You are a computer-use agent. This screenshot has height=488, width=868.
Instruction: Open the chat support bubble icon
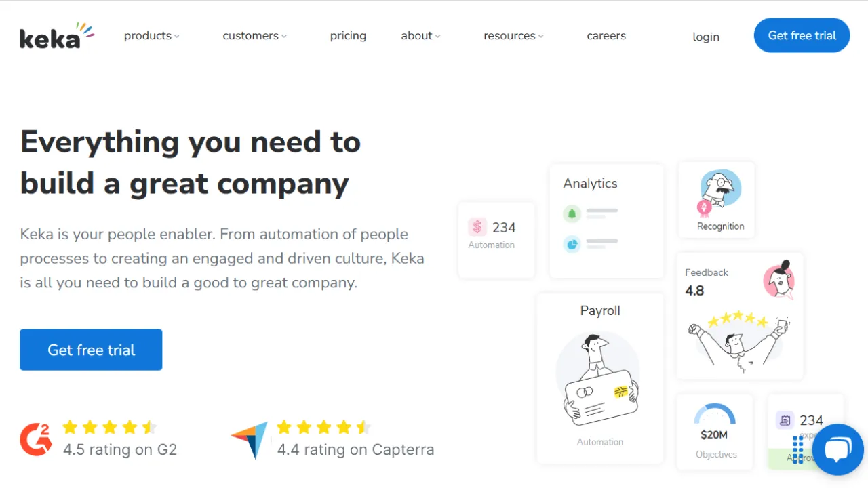837,449
